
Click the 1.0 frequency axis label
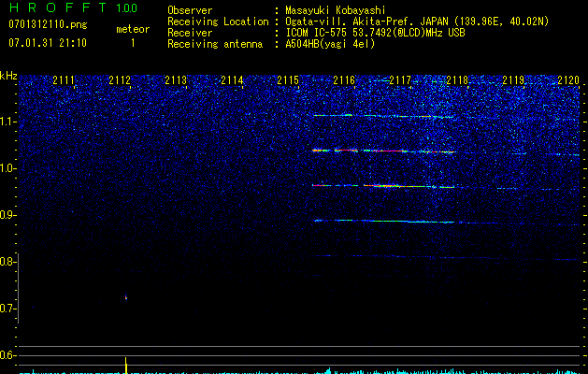click(x=7, y=168)
